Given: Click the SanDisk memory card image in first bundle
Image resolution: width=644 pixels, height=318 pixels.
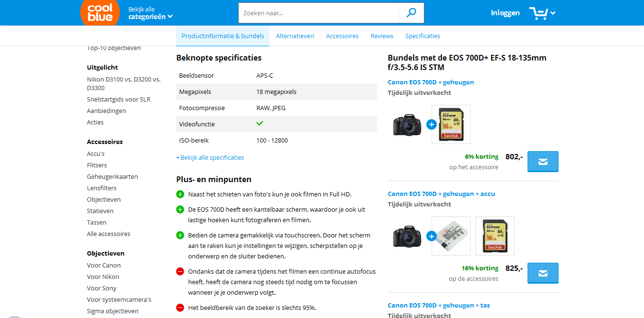Looking at the screenshot, I should 451,124.
